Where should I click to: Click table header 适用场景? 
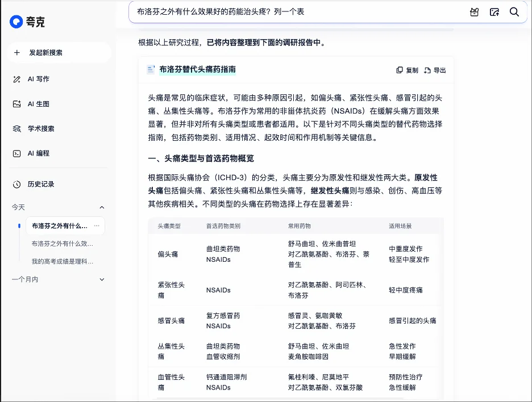coord(400,226)
